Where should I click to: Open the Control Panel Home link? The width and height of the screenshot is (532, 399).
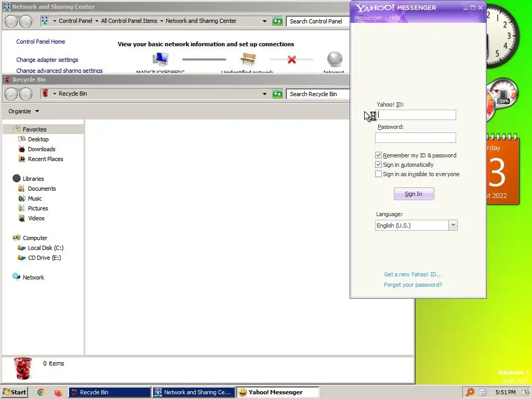[x=41, y=42]
